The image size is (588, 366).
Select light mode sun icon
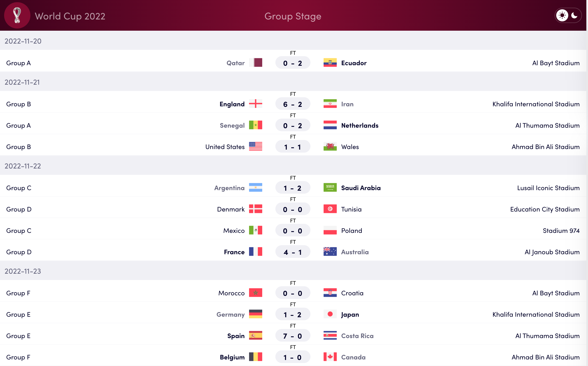tap(562, 15)
